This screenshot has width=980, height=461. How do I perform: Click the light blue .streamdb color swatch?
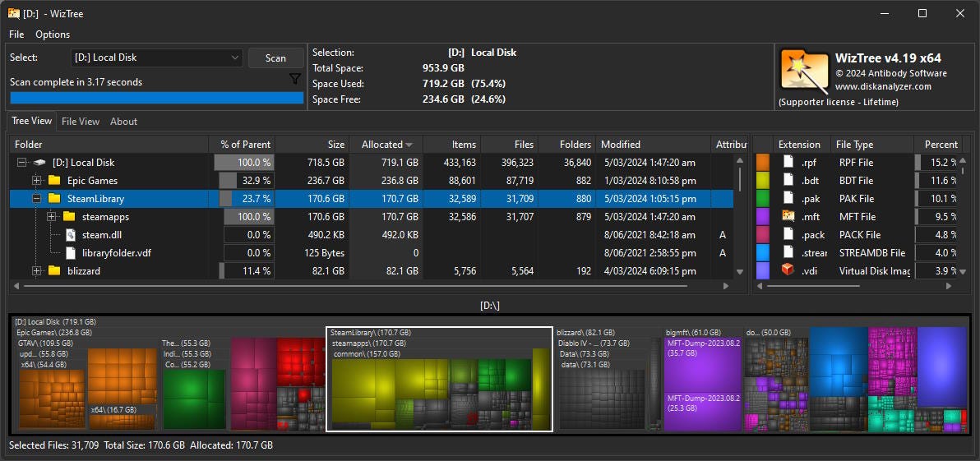point(762,253)
